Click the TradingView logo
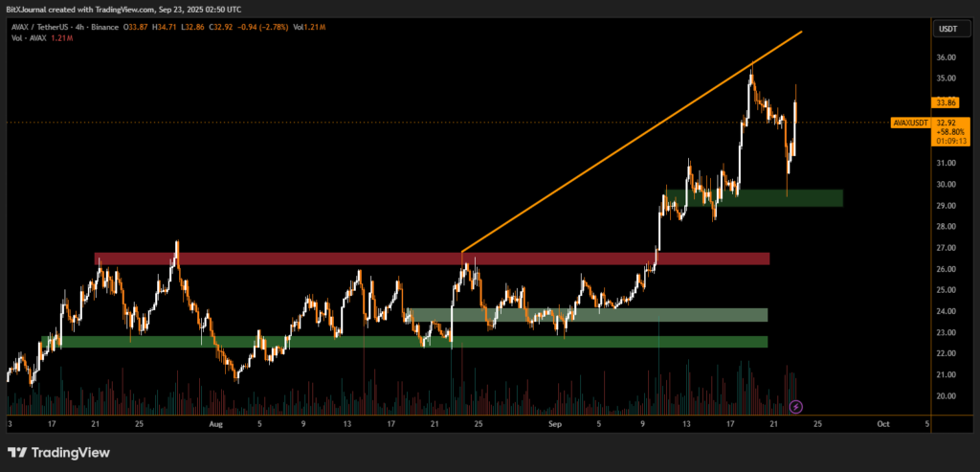Image resolution: width=980 pixels, height=472 pixels. [x=58, y=452]
